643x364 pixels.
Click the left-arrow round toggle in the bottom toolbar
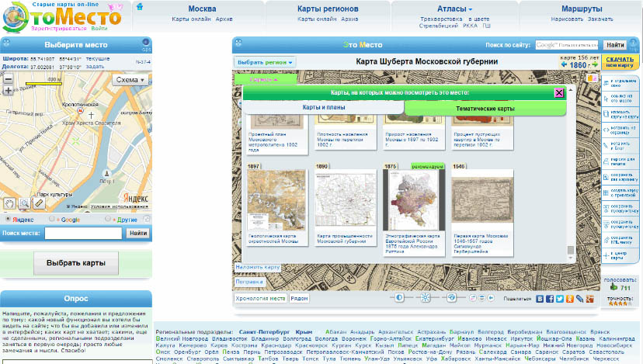click(491, 298)
